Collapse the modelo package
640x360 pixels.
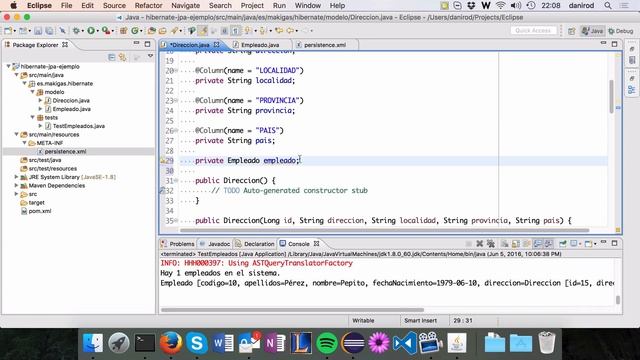pos(33,92)
